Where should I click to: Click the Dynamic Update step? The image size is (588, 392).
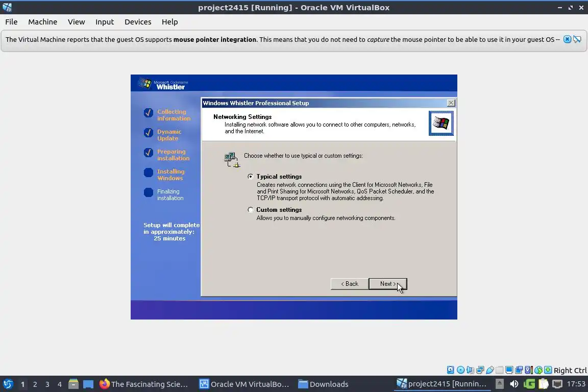[169, 135]
